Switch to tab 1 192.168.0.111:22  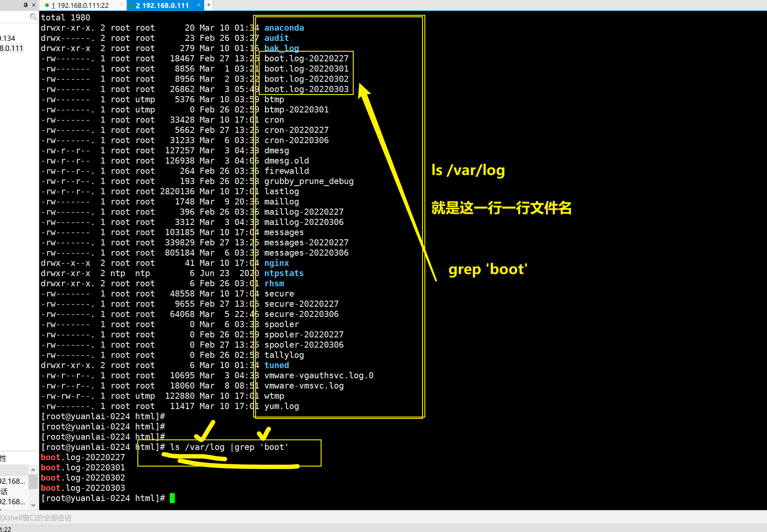tap(80, 5)
